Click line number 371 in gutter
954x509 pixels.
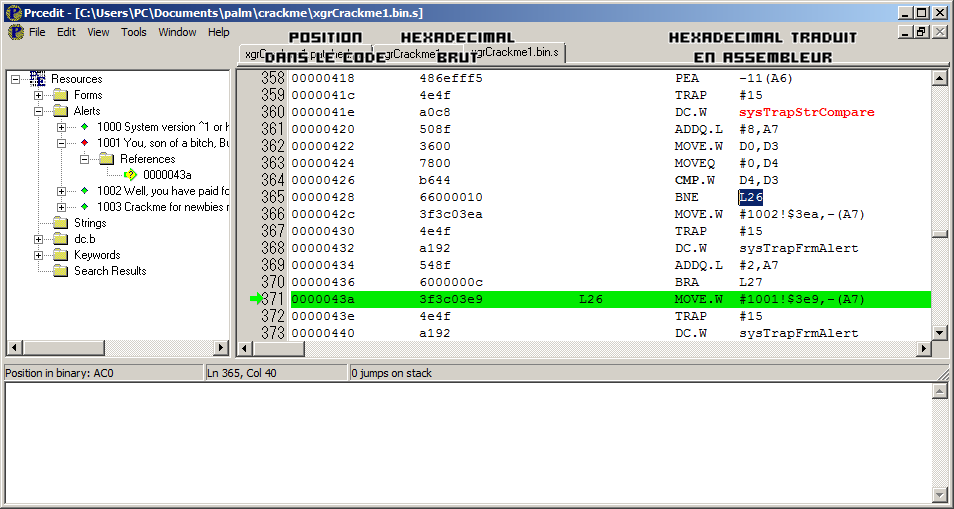[x=273, y=299]
